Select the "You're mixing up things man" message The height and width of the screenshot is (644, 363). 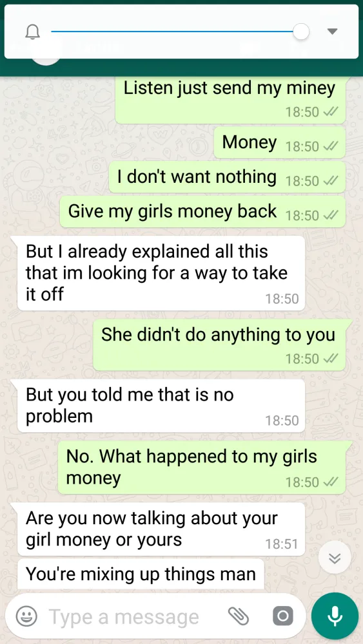tap(141, 574)
